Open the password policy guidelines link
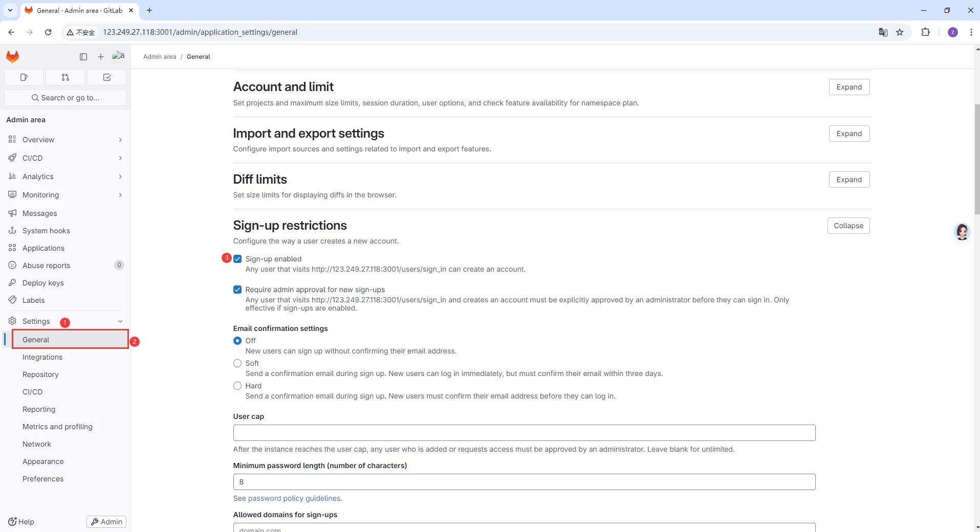The width and height of the screenshot is (980, 532). click(x=294, y=498)
